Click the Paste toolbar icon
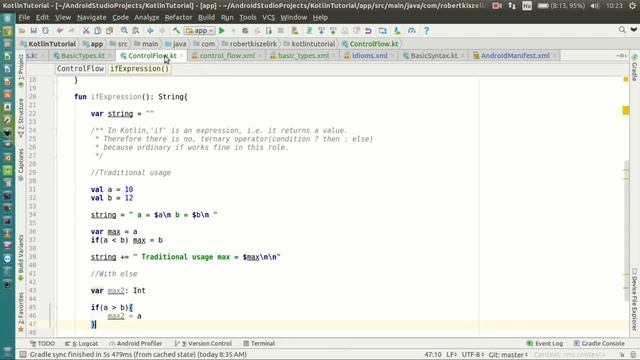640x360 pixels. click(x=109, y=31)
